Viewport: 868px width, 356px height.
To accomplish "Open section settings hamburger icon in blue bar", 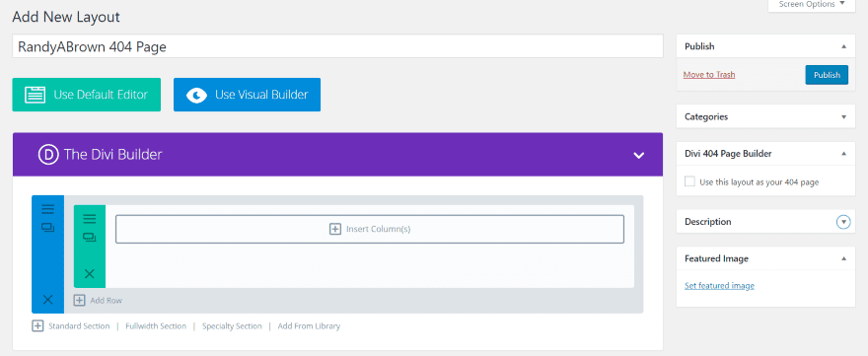I will (x=48, y=209).
